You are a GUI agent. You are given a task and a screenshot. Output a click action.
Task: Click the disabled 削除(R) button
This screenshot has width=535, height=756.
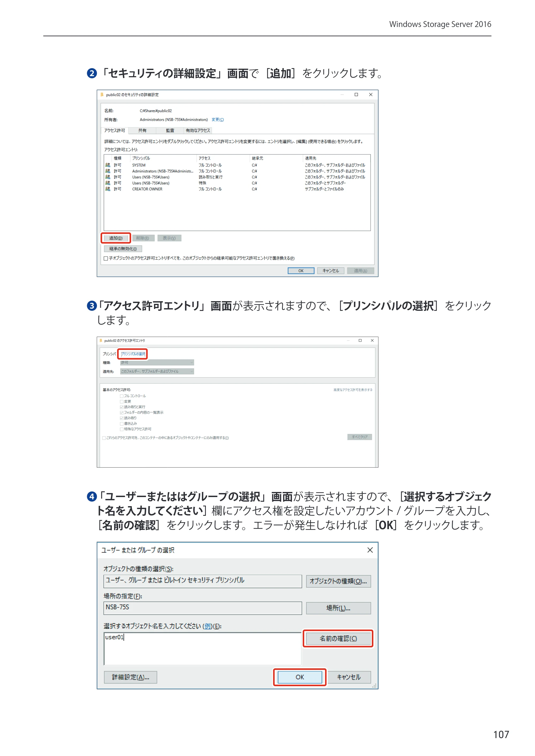[143, 238]
